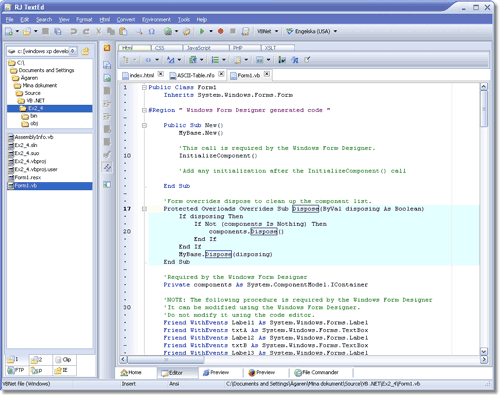Click the New file icon in the main toolbar
The image size is (500, 396).
tap(9, 31)
